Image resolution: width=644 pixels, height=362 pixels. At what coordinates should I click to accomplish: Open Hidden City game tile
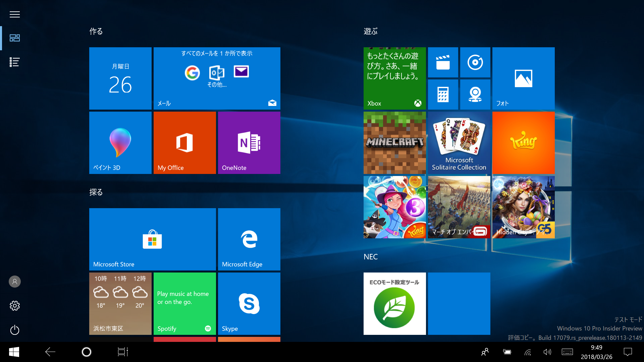tap(524, 207)
